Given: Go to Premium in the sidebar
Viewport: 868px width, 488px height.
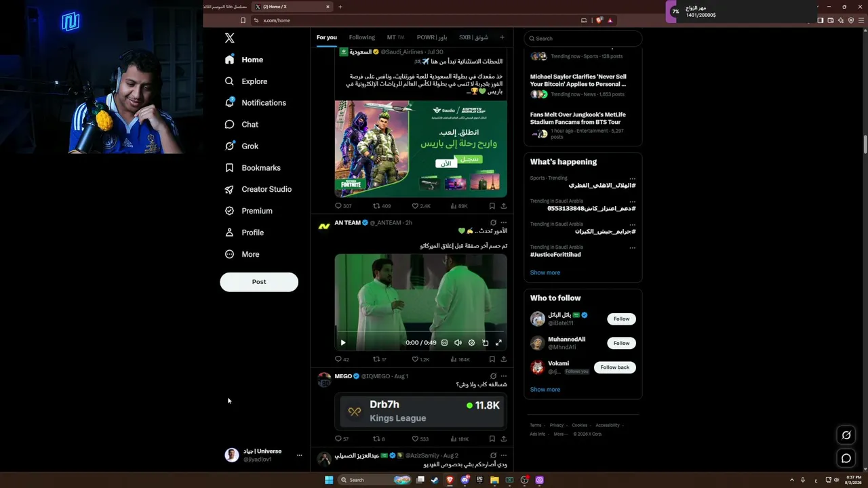Looking at the screenshot, I should coord(248,211).
